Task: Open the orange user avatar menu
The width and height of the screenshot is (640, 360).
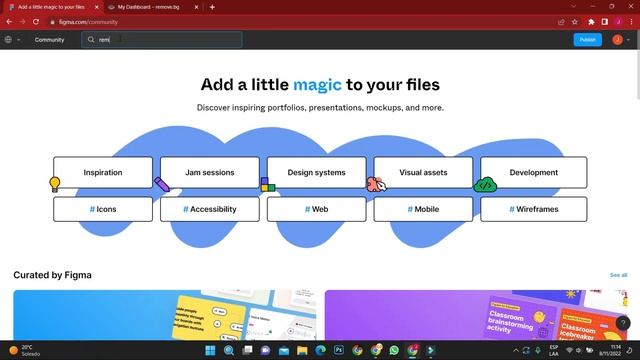Action: [617, 40]
